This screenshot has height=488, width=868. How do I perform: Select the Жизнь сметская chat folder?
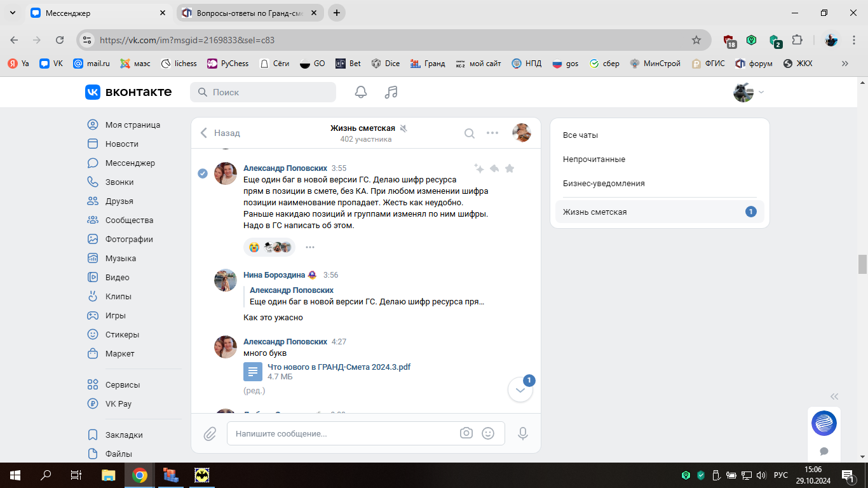660,212
